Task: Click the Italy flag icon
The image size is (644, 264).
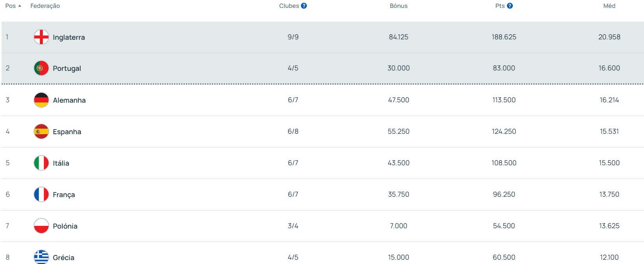Action: pos(41,163)
